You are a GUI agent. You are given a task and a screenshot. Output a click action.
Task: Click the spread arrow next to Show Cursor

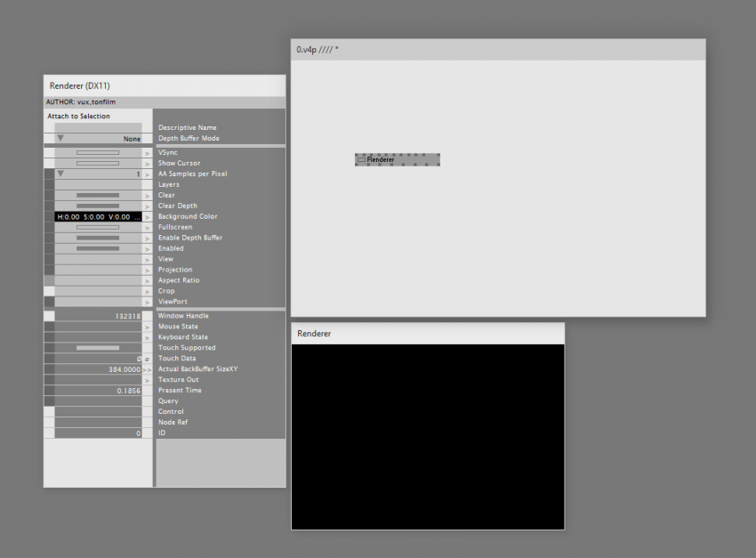pyautogui.click(x=148, y=164)
